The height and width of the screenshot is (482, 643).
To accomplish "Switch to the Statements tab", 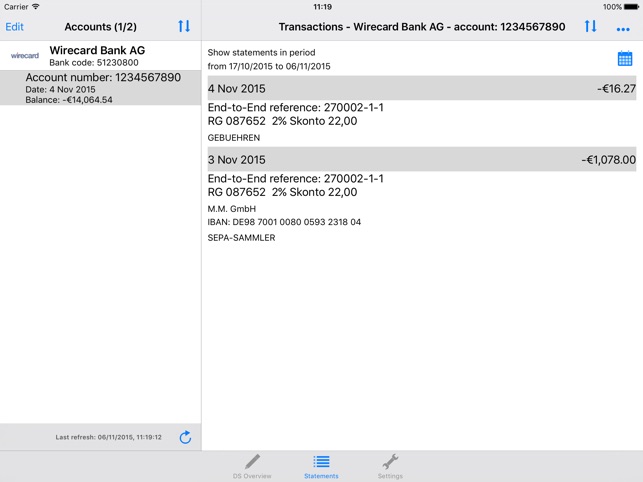I will [x=321, y=466].
